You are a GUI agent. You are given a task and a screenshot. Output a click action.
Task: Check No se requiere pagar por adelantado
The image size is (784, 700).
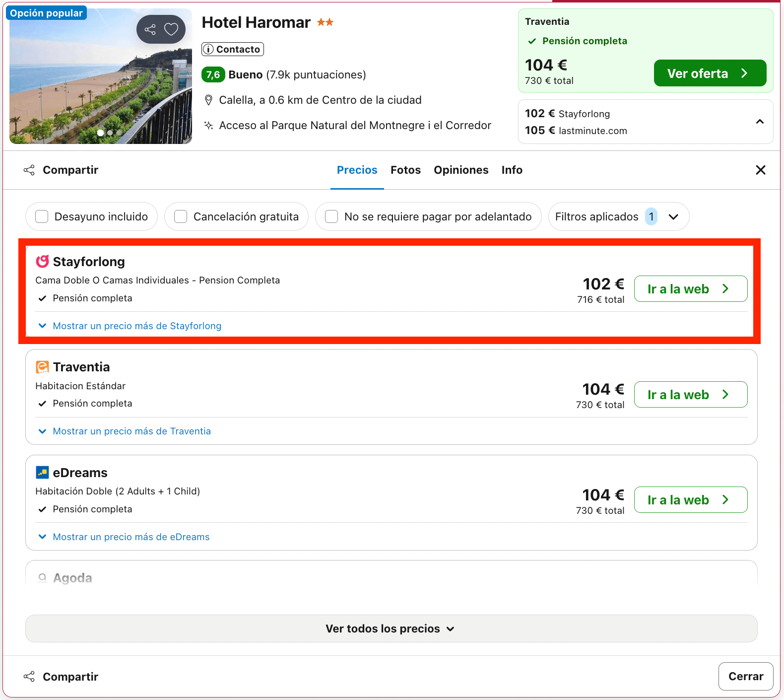[x=331, y=216]
